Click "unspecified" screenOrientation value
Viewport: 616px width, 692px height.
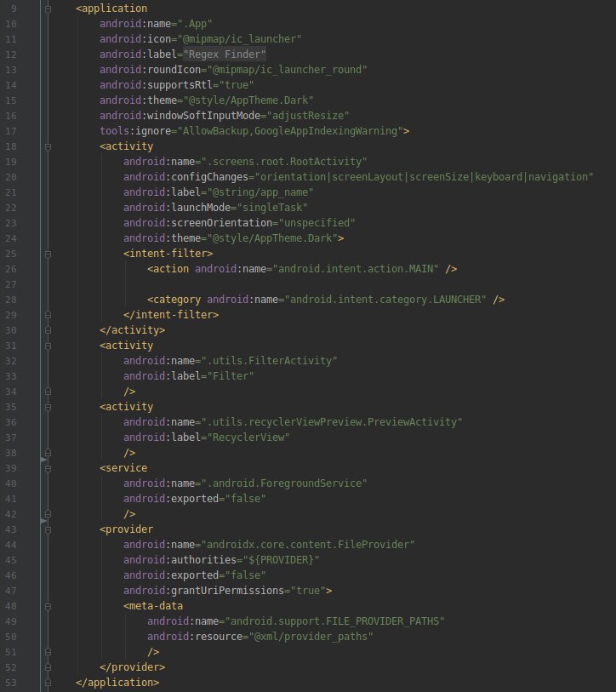(317, 223)
